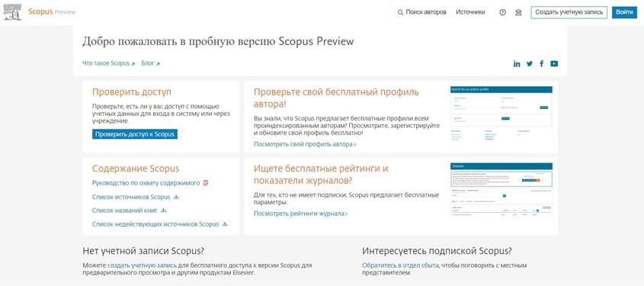Click the Добро пожаловать welcome title
Viewport: 644px width, 286px height.
[218, 41]
